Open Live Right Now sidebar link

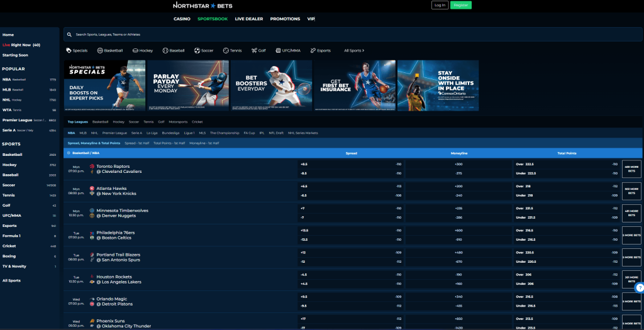pos(21,45)
